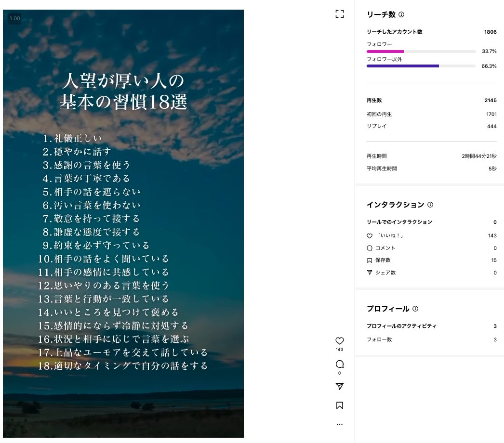Click the 444 replay value
Viewport: 504px width, 443px height.
(x=492, y=126)
